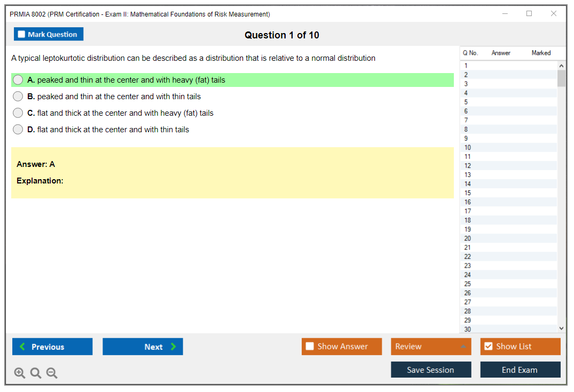Maximize the exam window
The image size is (574, 392).
[x=529, y=14]
